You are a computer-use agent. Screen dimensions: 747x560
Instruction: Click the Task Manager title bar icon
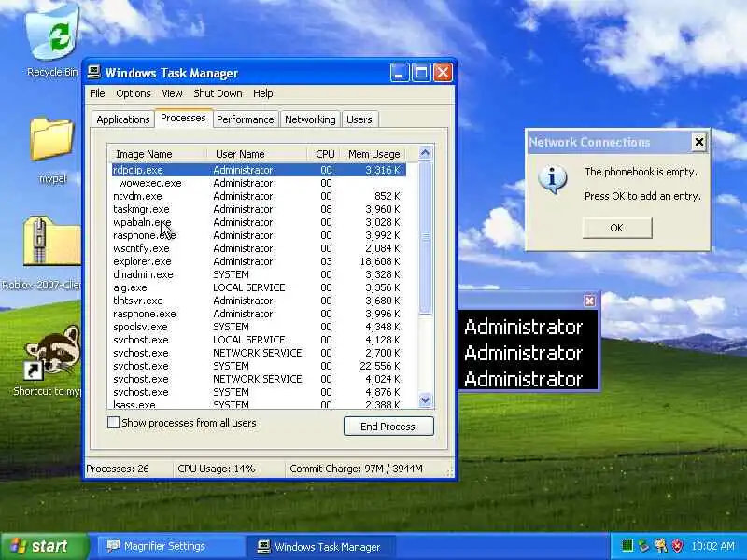pyautogui.click(x=94, y=73)
